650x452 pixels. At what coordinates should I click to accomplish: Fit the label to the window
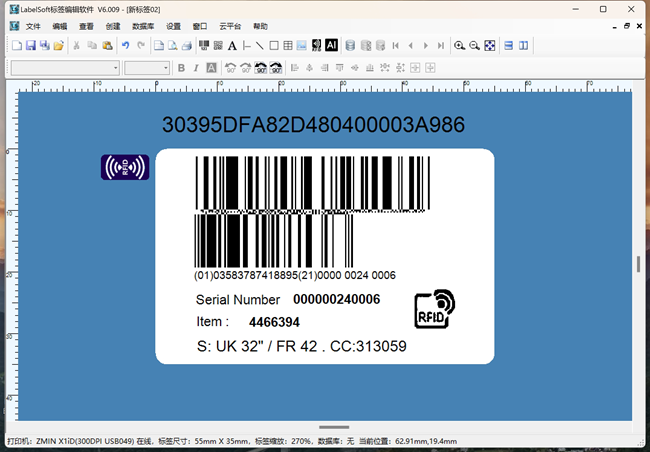490,46
